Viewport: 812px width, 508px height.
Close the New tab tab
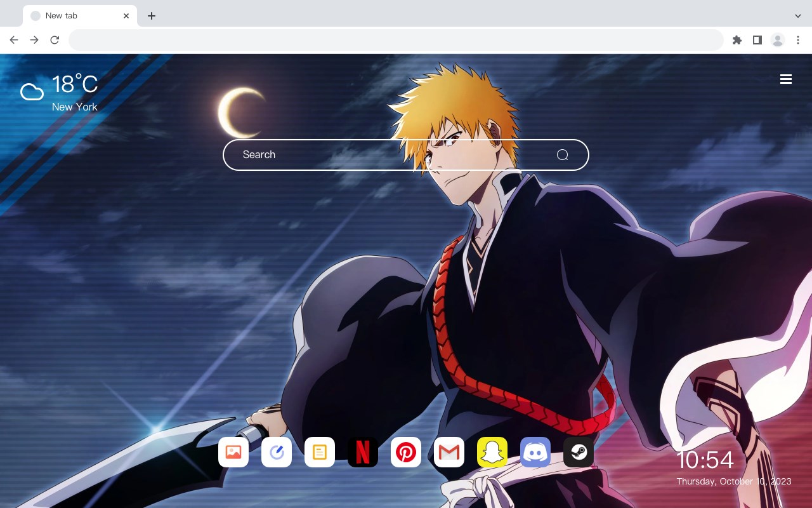[126, 16]
